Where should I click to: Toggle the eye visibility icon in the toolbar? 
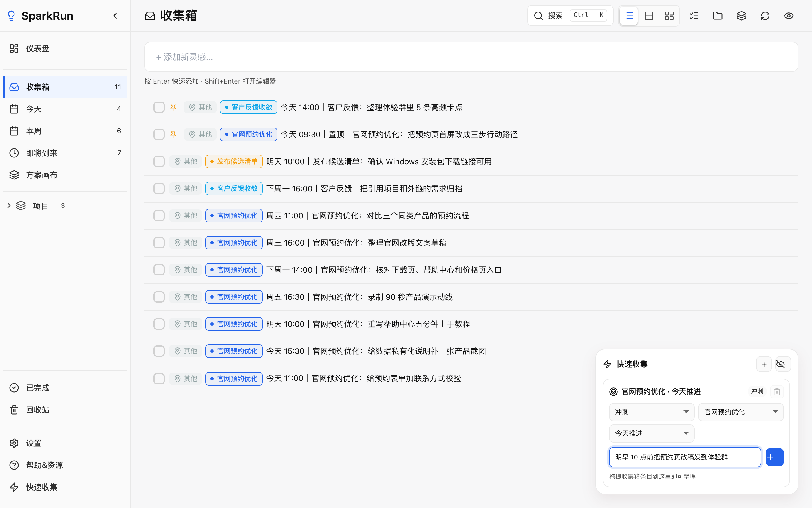pos(789,16)
